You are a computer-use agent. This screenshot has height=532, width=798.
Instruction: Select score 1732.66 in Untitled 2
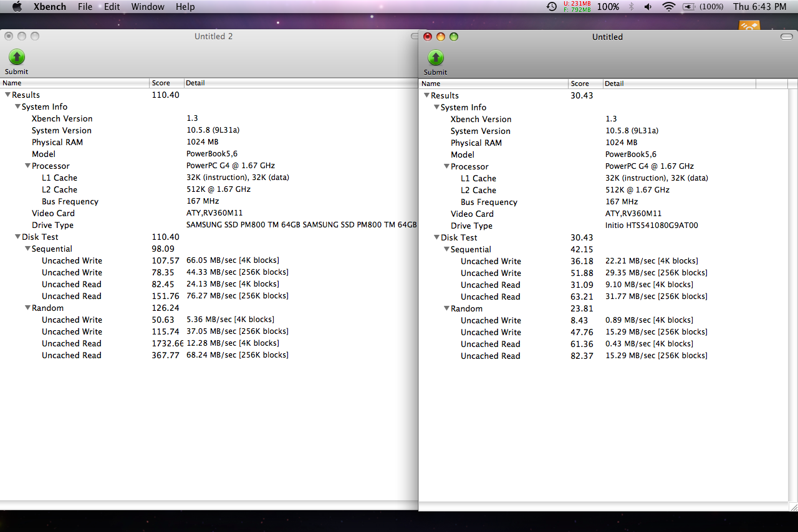(x=168, y=343)
